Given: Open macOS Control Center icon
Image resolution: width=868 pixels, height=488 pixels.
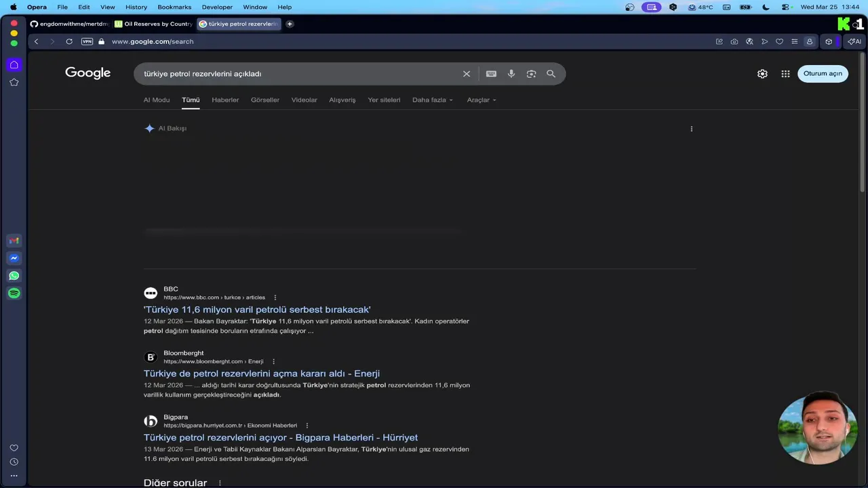Looking at the screenshot, I should tap(786, 7).
